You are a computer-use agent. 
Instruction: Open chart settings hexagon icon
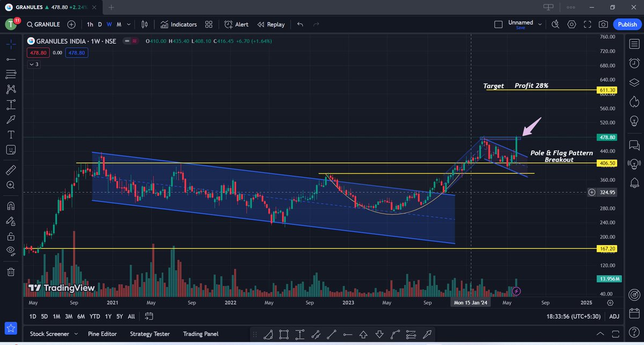[x=572, y=25]
